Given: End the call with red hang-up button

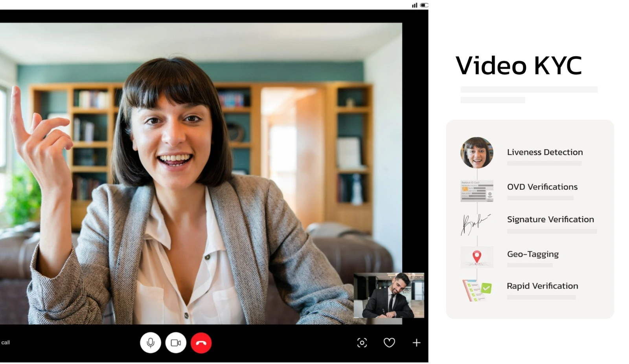Looking at the screenshot, I should pos(201,343).
